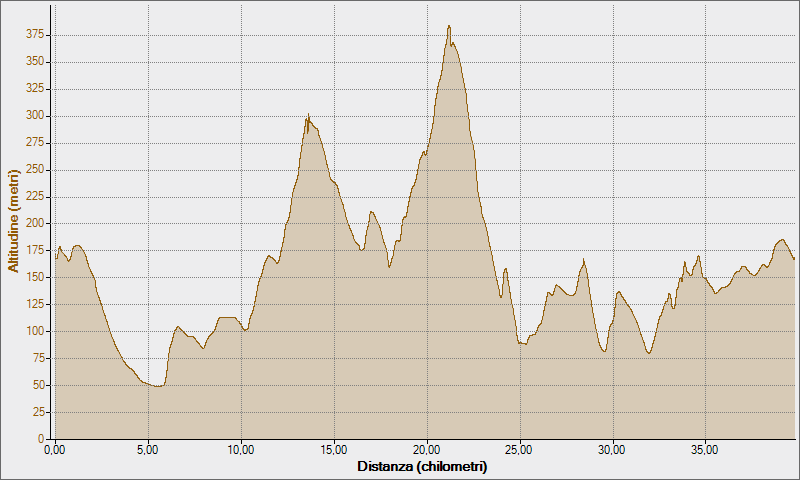Click the 300 altitude axis label
The height and width of the screenshot is (480, 800).
point(35,116)
